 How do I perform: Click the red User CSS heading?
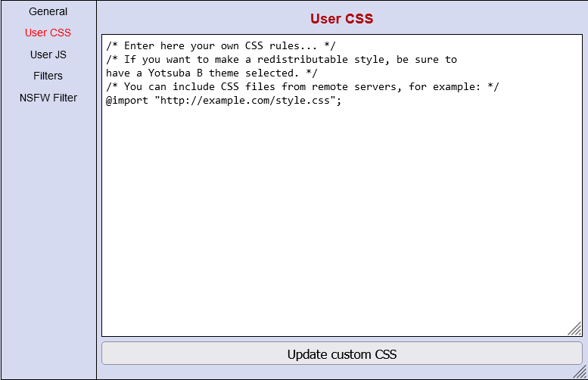tap(341, 18)
